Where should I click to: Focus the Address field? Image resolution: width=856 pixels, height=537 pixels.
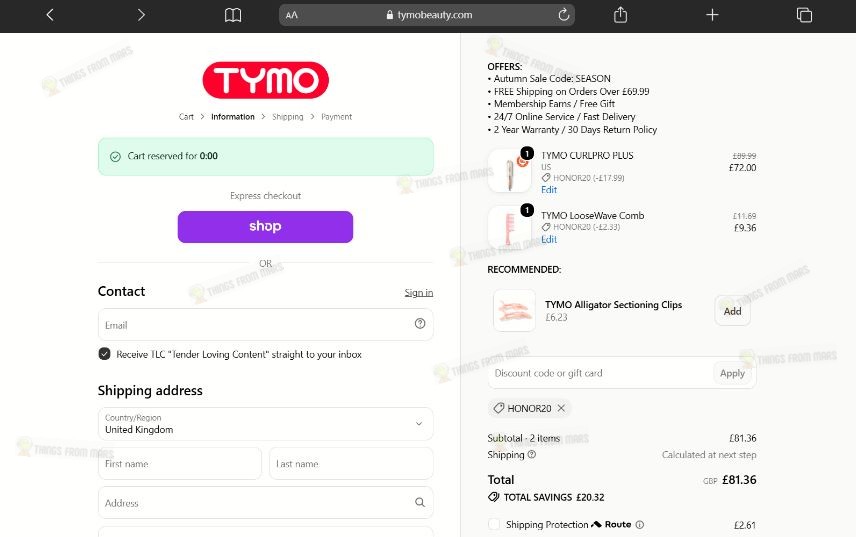[265, 503]
